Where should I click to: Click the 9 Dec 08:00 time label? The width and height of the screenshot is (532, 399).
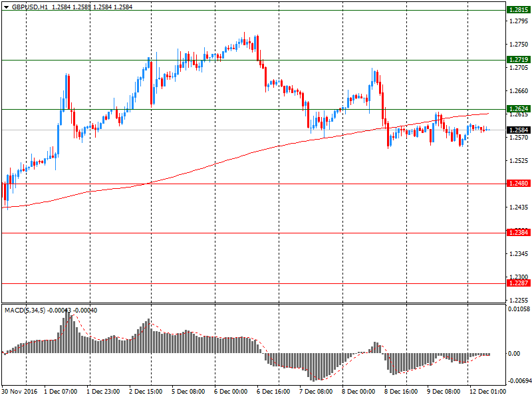coord(444,392)
